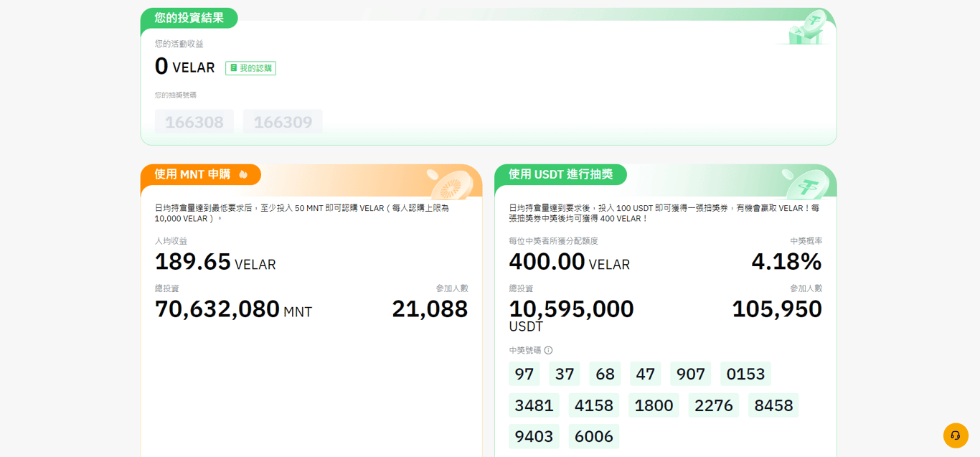This screenshot has width=980, height=457.
Task: Click winning number 47
Action: 646,374
